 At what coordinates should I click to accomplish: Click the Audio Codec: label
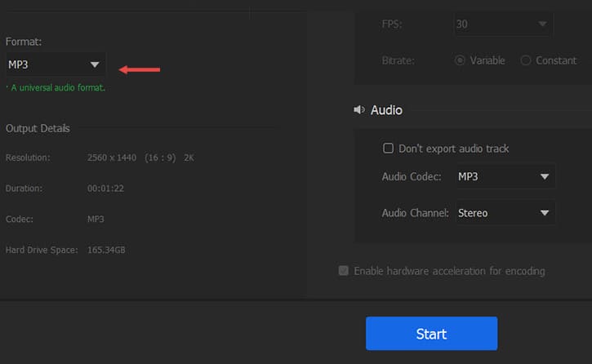(x=412, y=176)
